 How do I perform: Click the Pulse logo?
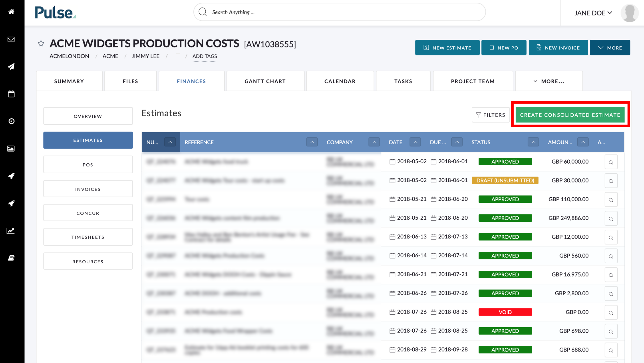(55, 12)
